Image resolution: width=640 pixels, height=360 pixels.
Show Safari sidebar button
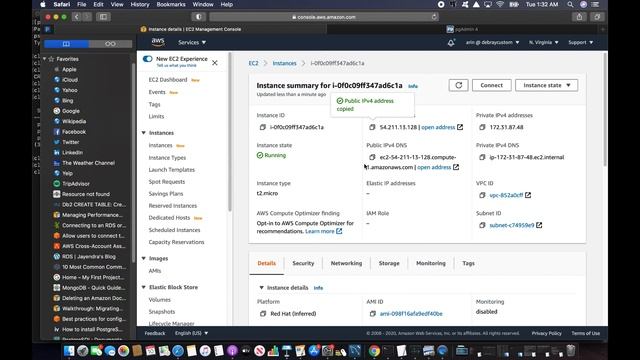[103, 17]
